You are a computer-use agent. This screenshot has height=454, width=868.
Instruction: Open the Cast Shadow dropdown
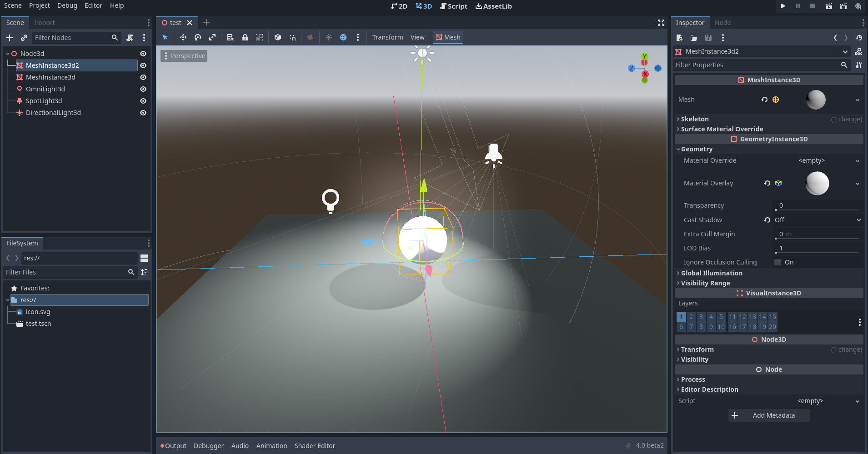pyautogui.click(x=816, y=220)
